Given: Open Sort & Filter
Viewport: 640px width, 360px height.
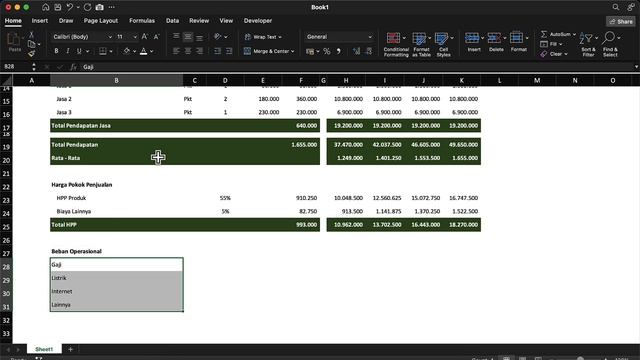Looking at the screenshot, I should click(588, 44).
